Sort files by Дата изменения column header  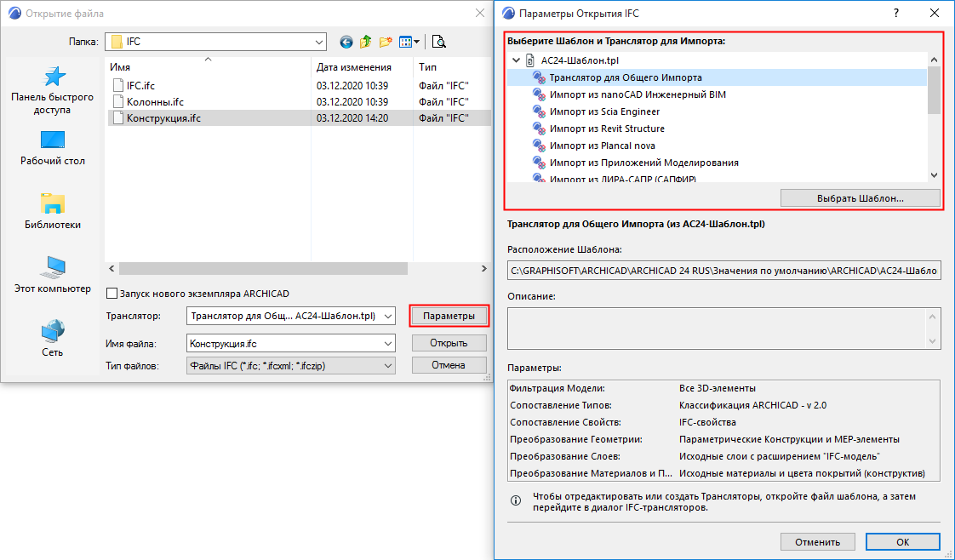point(363,67)
